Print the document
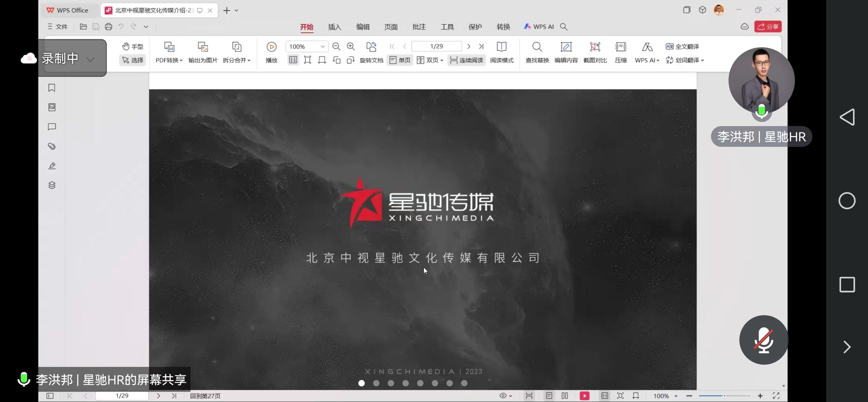This screenshot has height=402, width=868. (x=108, y=26)
